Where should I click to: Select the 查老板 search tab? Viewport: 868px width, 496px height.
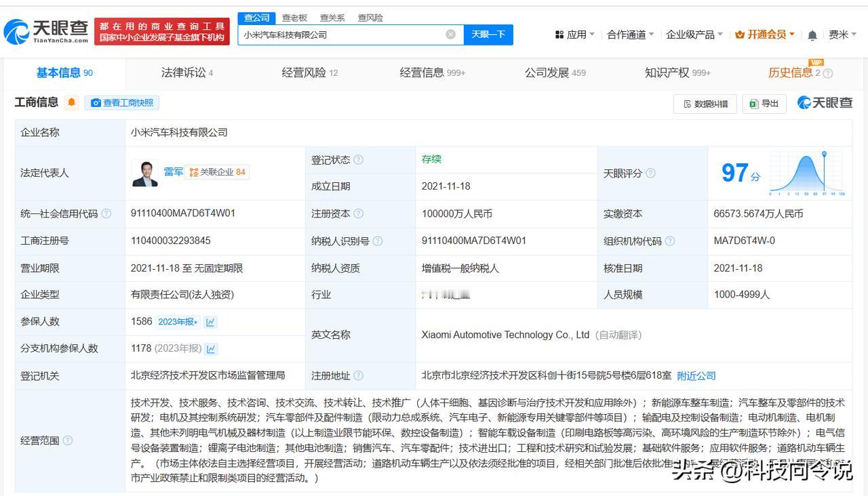coord(294,18)
